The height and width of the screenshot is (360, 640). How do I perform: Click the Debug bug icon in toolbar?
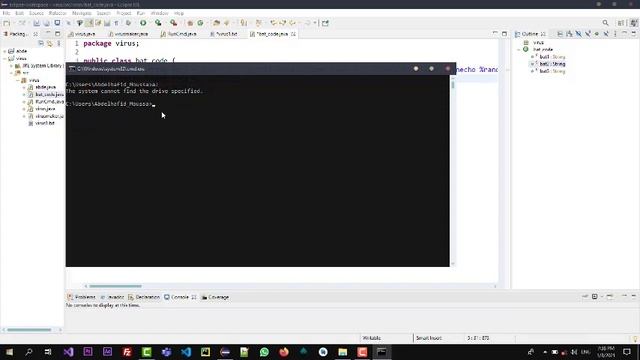click(x=128, y=23)
